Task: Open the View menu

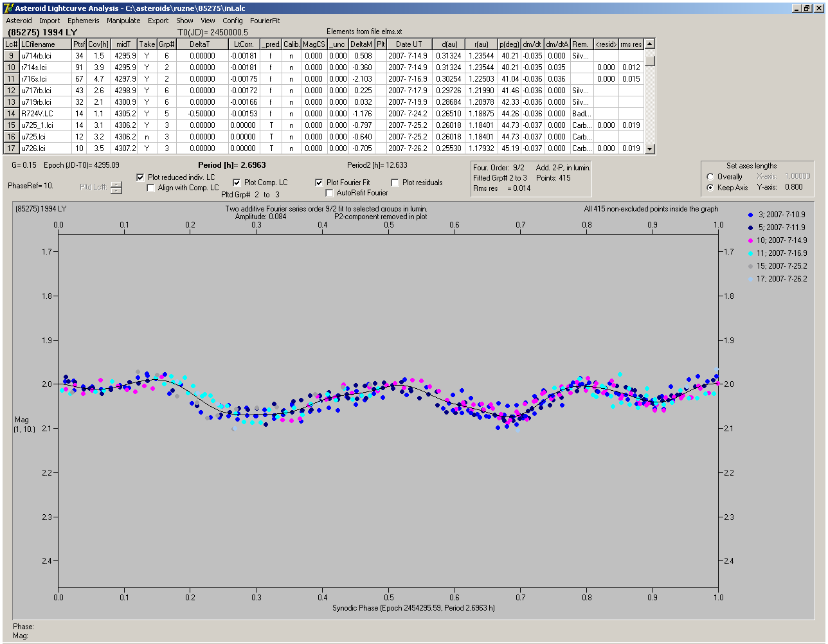Action: (x=208, y=21)
